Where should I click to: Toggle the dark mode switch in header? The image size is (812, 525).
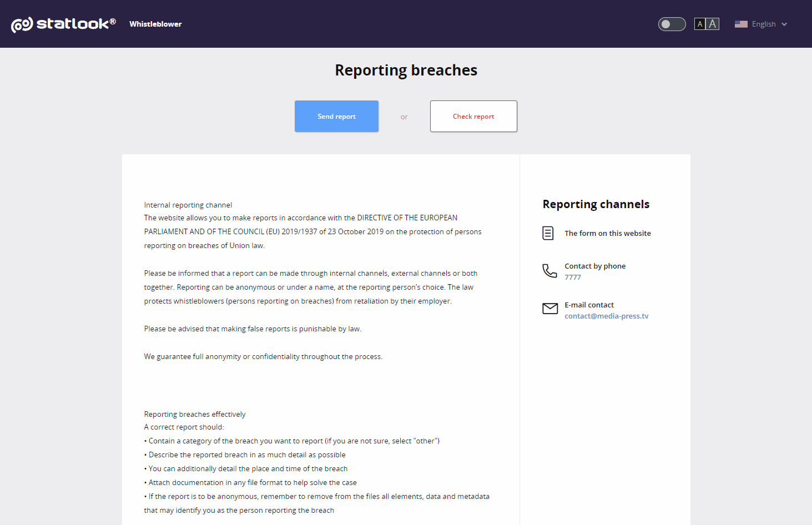(x=672, y=24)
